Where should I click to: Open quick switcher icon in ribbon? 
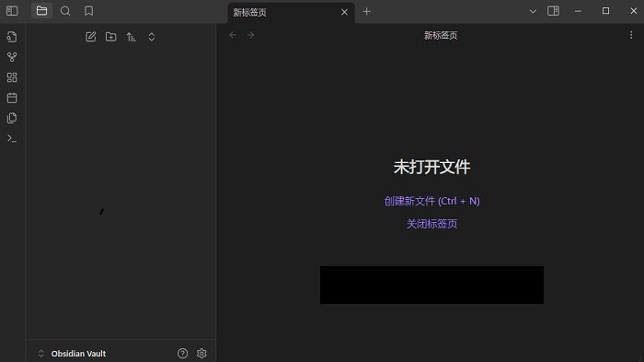pos(12,37)
